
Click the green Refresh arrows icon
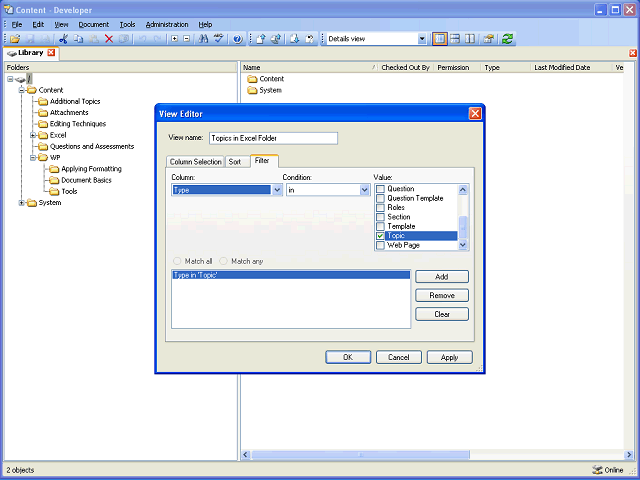(507, 39)
